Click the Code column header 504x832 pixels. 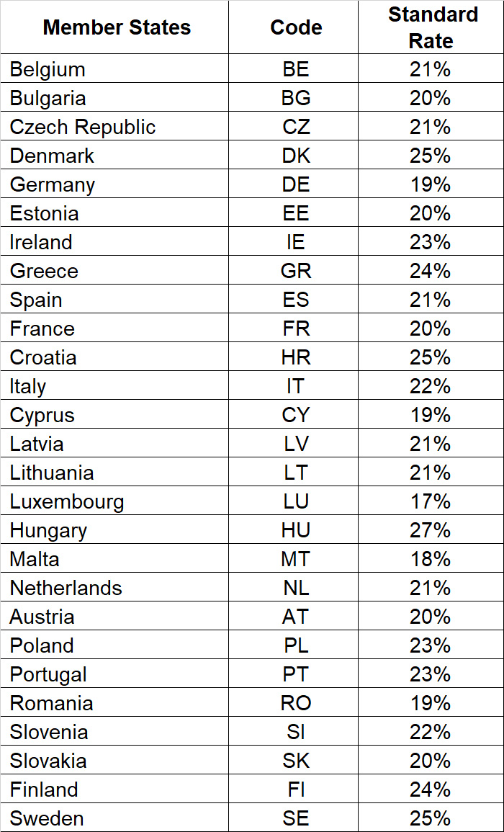coord(296,27)
